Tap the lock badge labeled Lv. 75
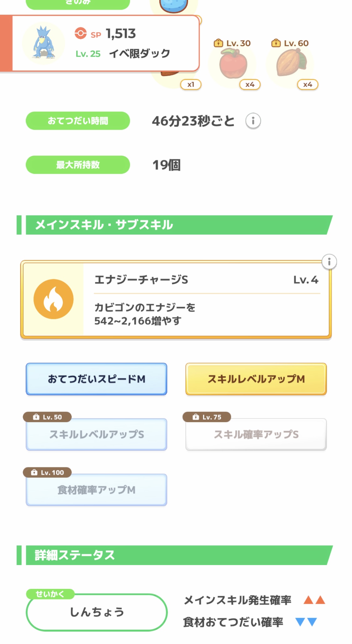352x644 pixels. click(x=207, y=417)
